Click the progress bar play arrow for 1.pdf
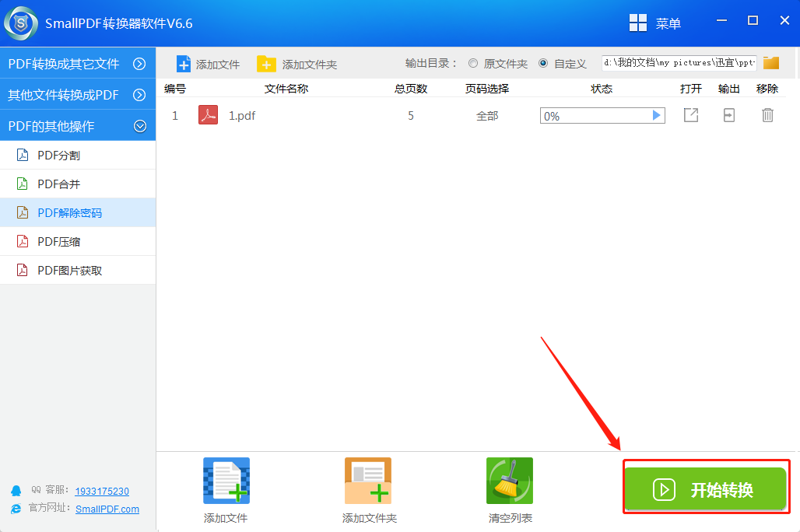Image resolution: width=800 pixels, height=532 pixels. 658,114
